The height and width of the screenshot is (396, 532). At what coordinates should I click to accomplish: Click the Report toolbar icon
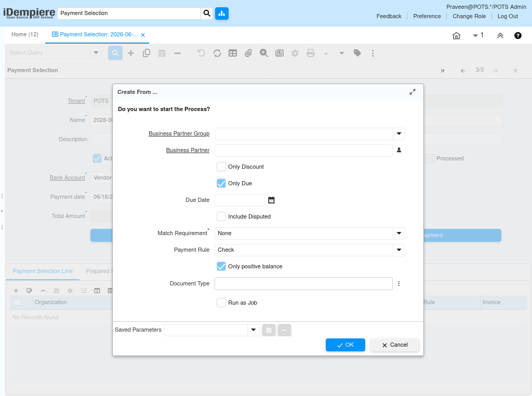coord(279,53)
